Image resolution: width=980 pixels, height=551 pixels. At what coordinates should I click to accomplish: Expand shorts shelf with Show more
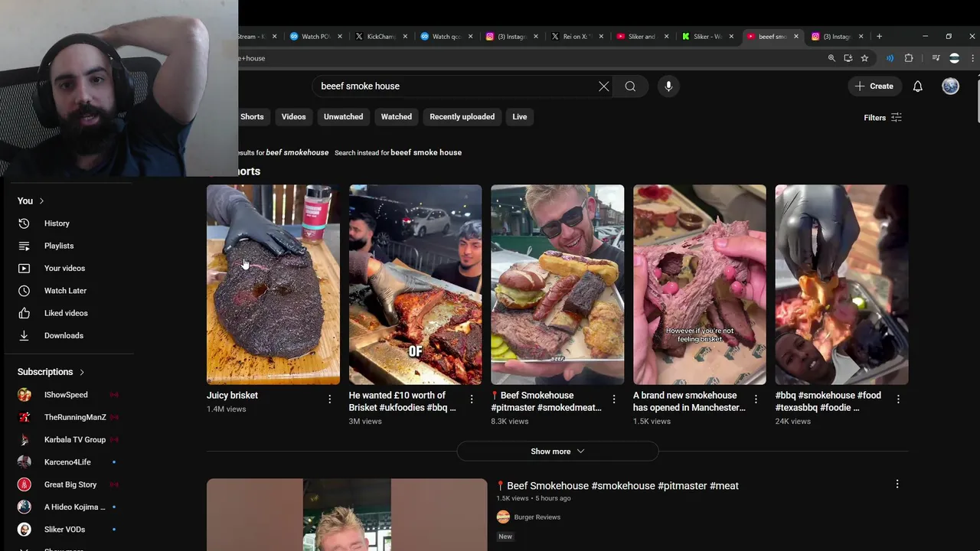(x=557, y=452)
